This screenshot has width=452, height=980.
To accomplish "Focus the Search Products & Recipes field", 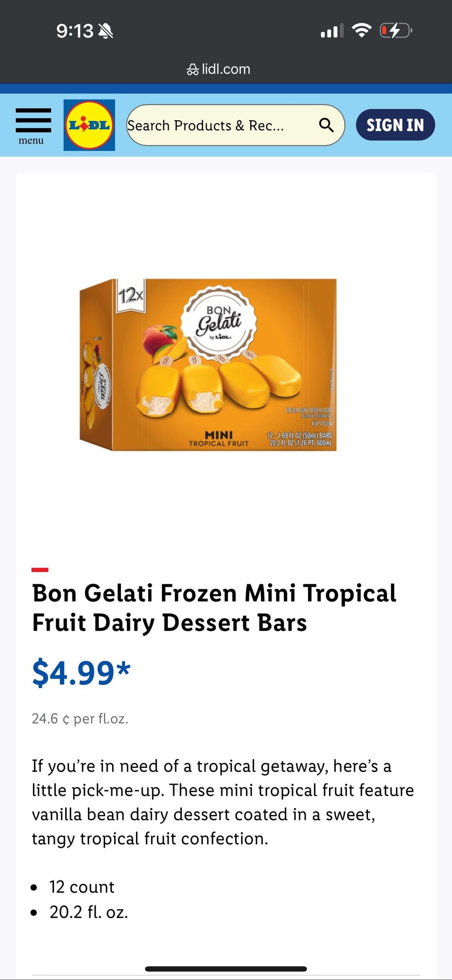I will (236, 125).
